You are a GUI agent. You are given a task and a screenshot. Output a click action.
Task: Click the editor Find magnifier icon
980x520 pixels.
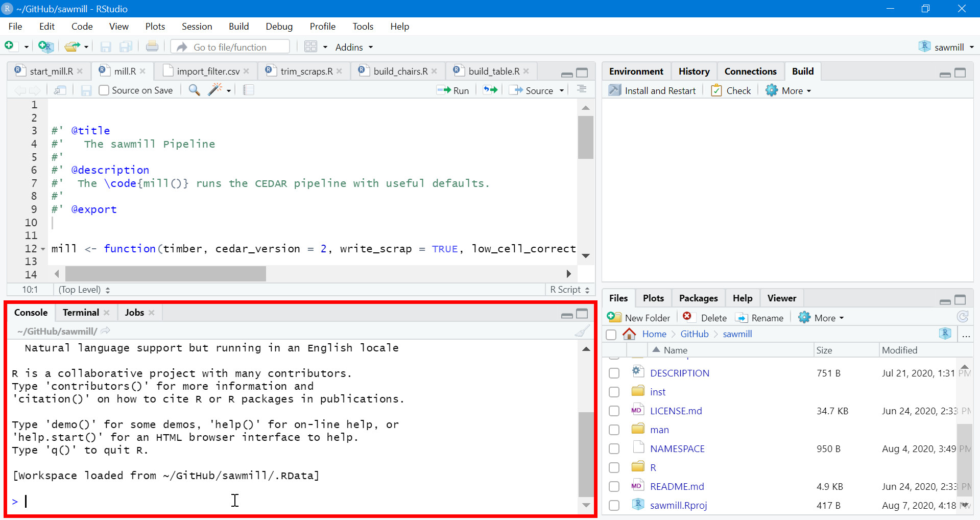point(194,90)
